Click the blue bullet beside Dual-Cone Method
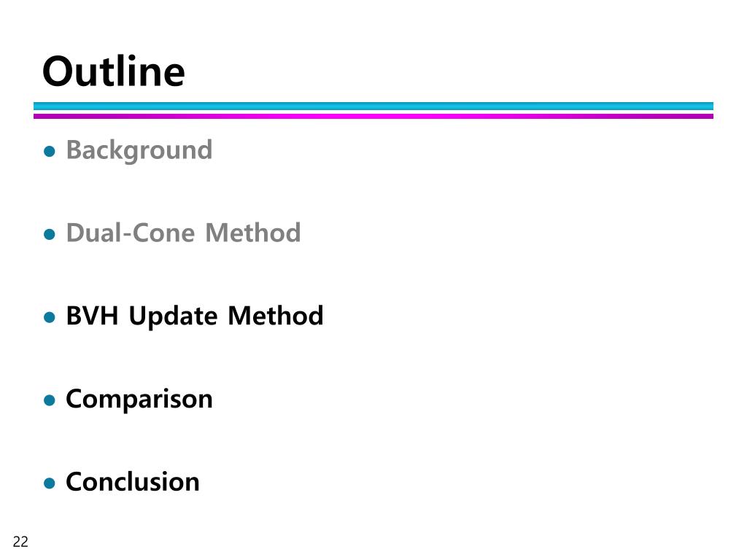This screenshot has height=560, width=747. (x=50, y=234)
